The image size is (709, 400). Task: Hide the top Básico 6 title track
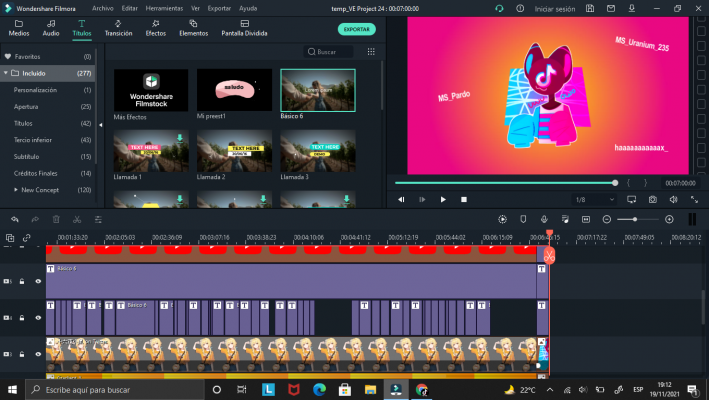(x=38, y=281)
